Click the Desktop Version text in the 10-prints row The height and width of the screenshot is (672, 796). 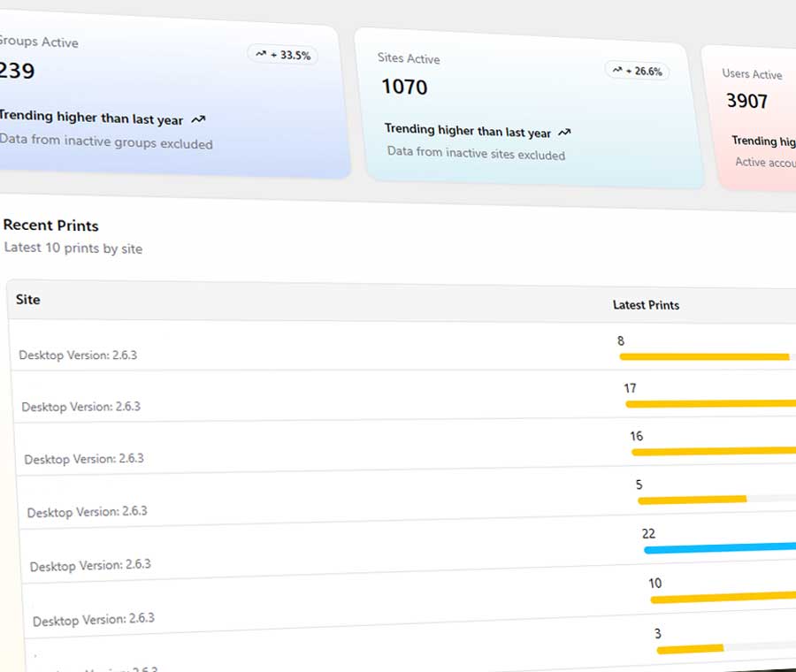pos(94,620)
